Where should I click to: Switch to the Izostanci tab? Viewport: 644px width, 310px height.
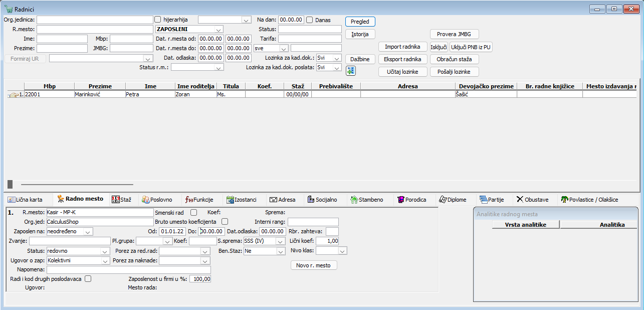(x=243, y=200)
